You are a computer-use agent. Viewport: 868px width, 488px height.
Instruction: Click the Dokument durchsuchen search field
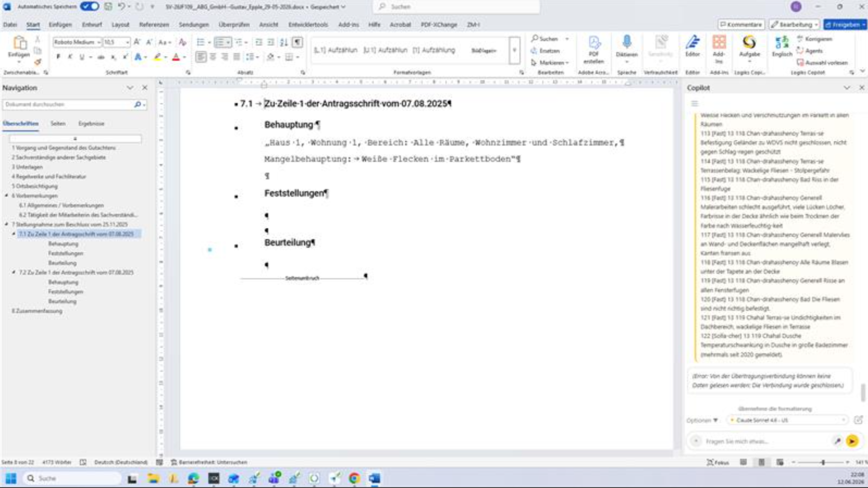68,105
